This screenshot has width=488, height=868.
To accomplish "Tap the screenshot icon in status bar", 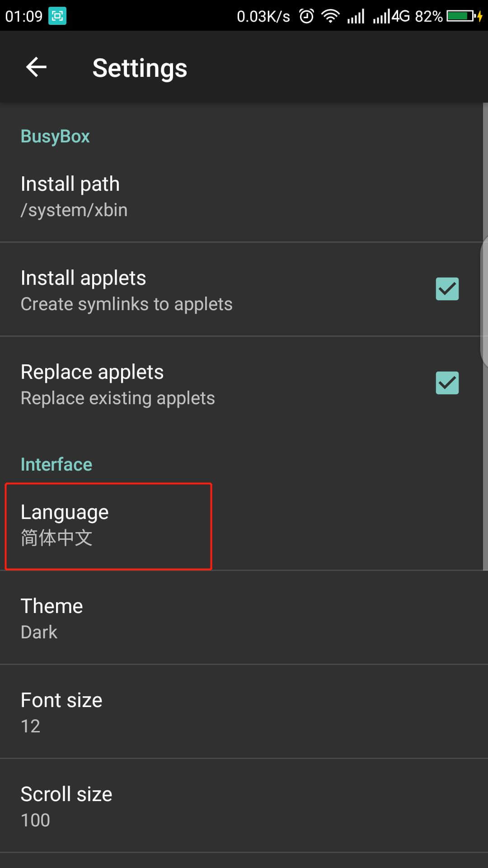I will pos(57,16).
